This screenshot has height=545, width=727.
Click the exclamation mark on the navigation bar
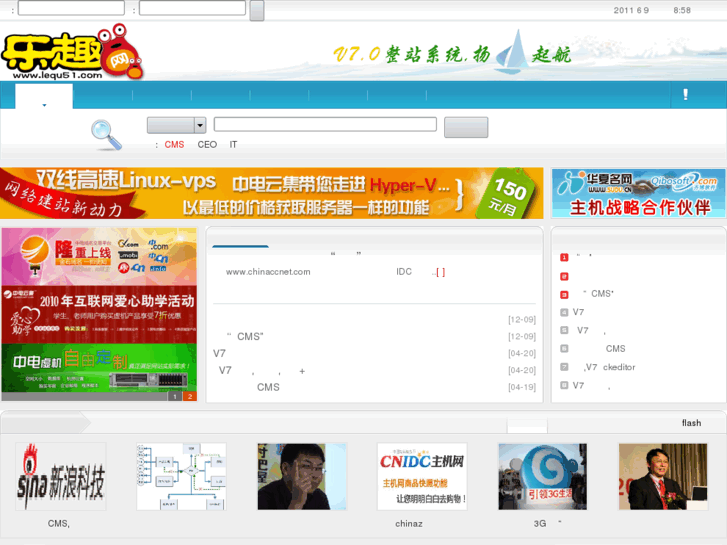[x=685, y=95]
